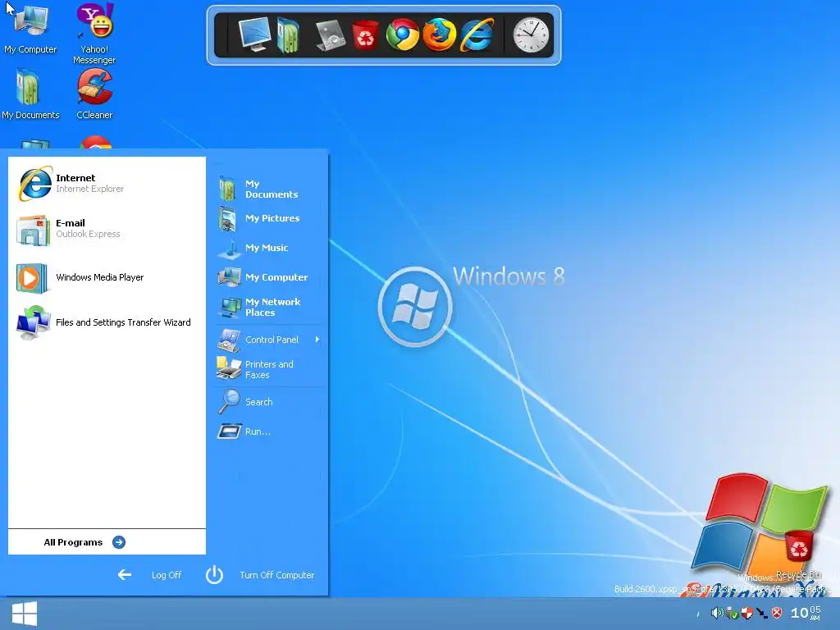
Task: Click the Safely Remove Hardware tray icon
Action: pos(732,613)
